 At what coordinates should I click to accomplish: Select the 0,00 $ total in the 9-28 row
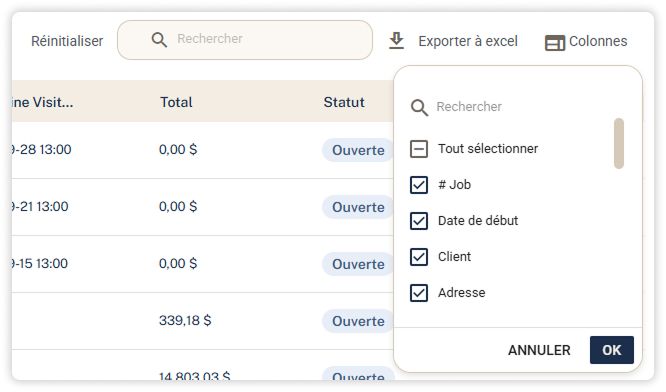178,149
